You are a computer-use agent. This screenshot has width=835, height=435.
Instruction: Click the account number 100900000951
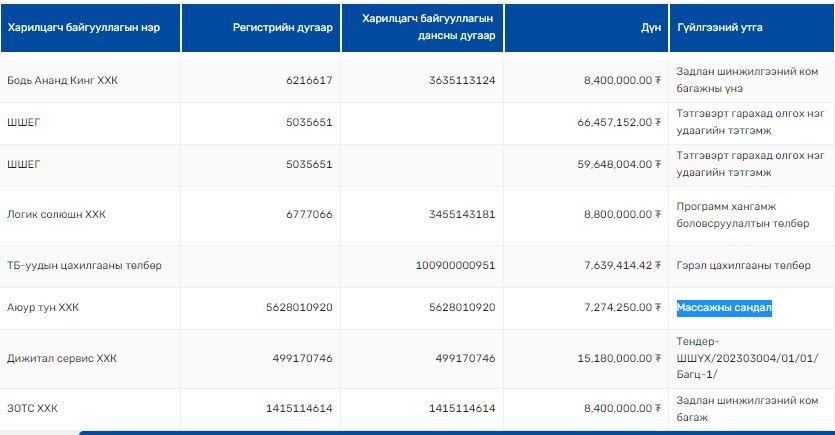[455, 265]
